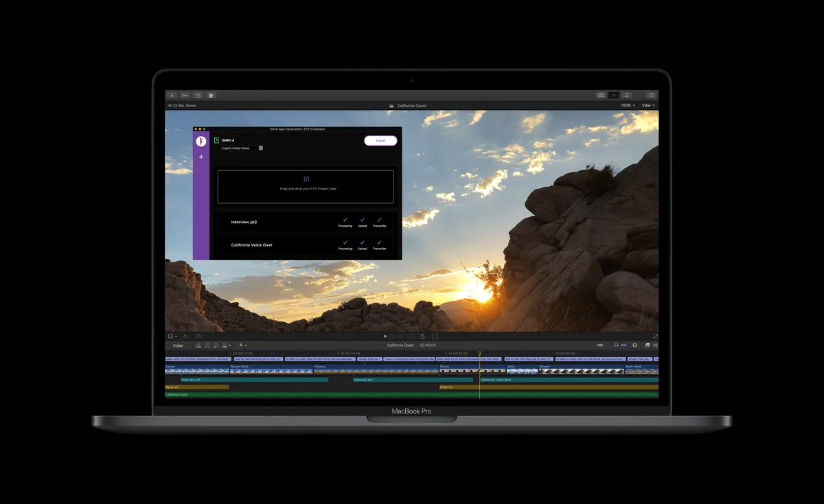The height and width of the screenshot is (504, 824).
Task: Select the California music track
Action: (411, 395)
